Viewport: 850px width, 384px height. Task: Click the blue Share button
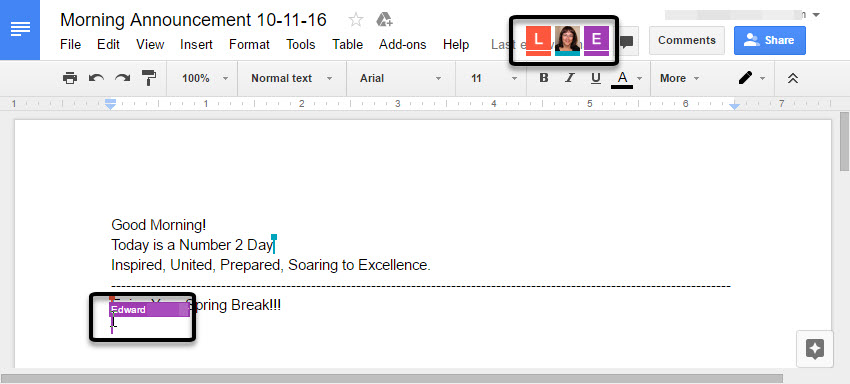[x=770, y=40]
